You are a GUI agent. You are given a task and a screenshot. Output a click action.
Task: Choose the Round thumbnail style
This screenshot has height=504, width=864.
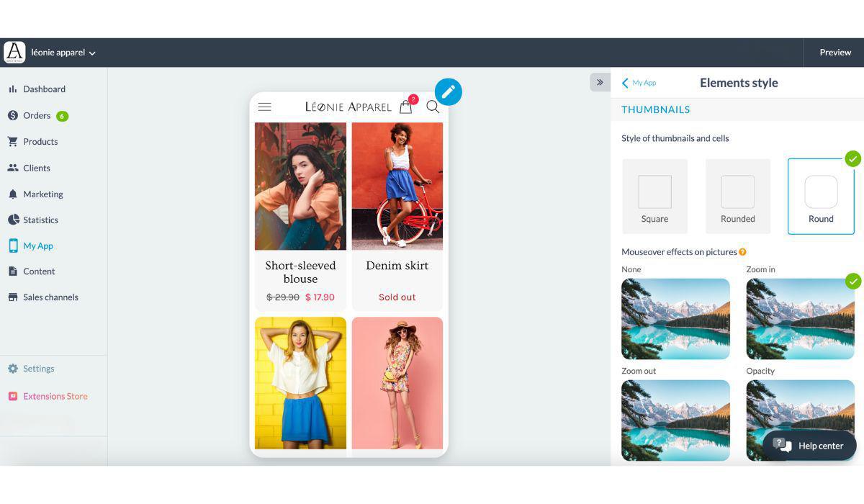(x=820, y=197)
